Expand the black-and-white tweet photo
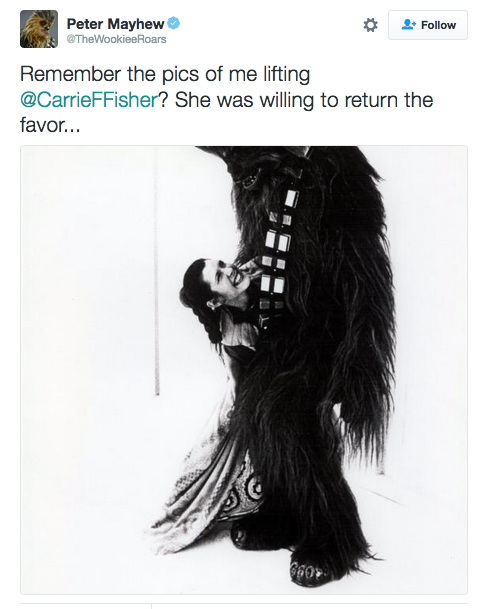This screenshot has height=609, width=491. click(x=244, y=370)
